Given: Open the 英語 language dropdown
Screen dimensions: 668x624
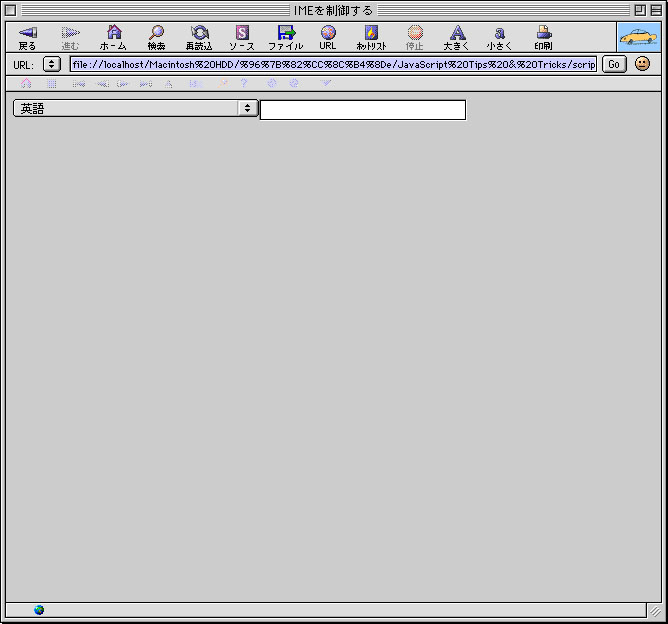Looking at the screenshot, I should [135, 108].
